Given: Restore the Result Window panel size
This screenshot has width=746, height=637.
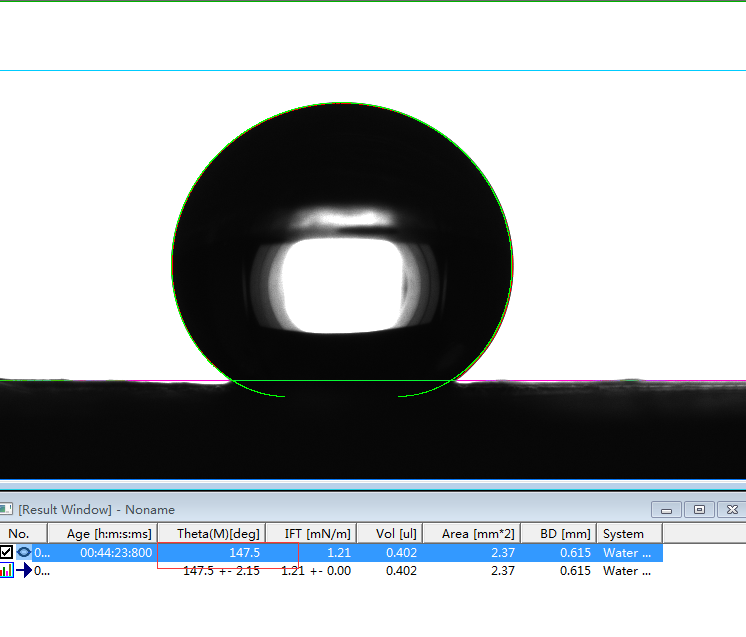Looking at the screenshot, I should point(699,510).
